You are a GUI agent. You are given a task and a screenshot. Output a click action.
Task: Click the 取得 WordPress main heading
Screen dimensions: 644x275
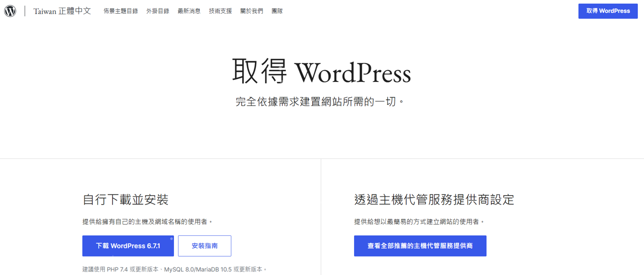click(321, 71)
